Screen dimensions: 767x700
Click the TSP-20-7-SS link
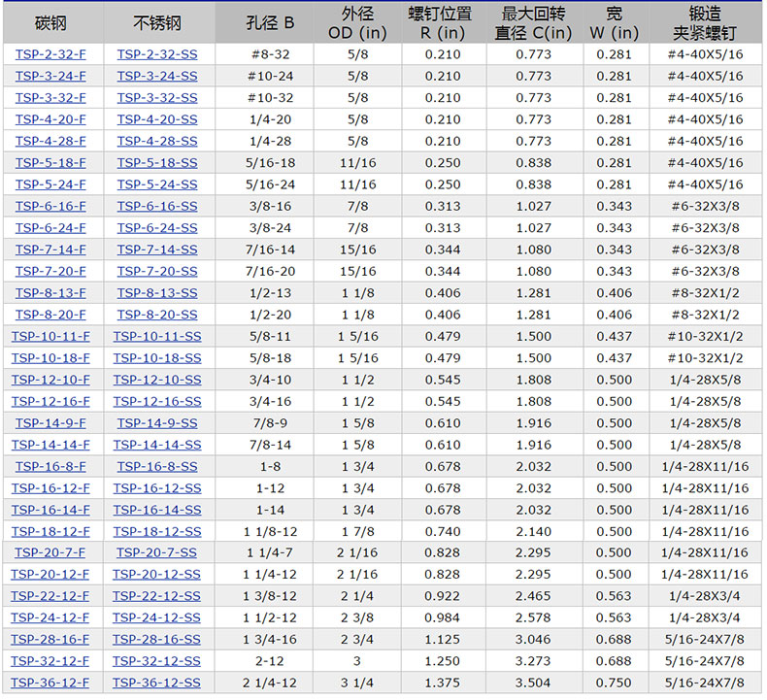pyautogui.click(x=156, y=553)
